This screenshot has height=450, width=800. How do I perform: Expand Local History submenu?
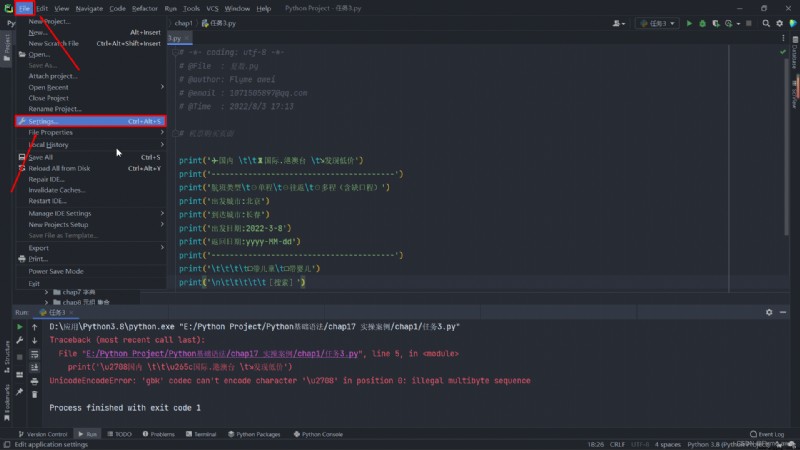pos(91,144)
